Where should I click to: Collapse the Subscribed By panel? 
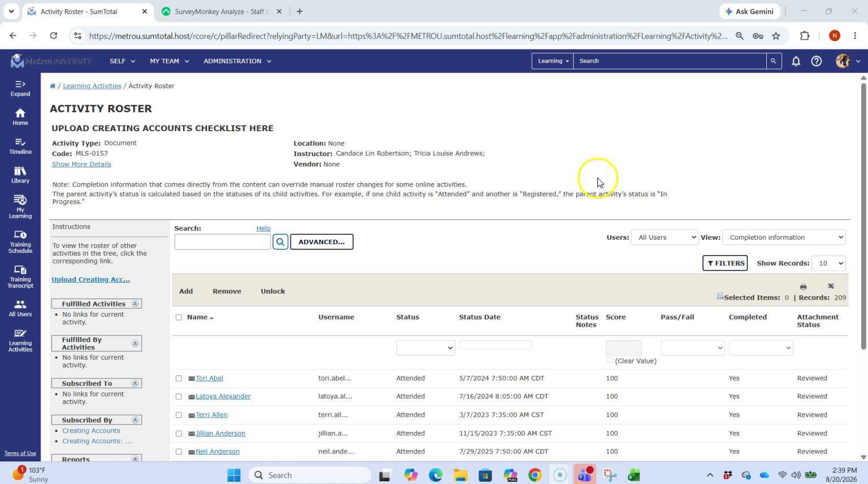135,420
